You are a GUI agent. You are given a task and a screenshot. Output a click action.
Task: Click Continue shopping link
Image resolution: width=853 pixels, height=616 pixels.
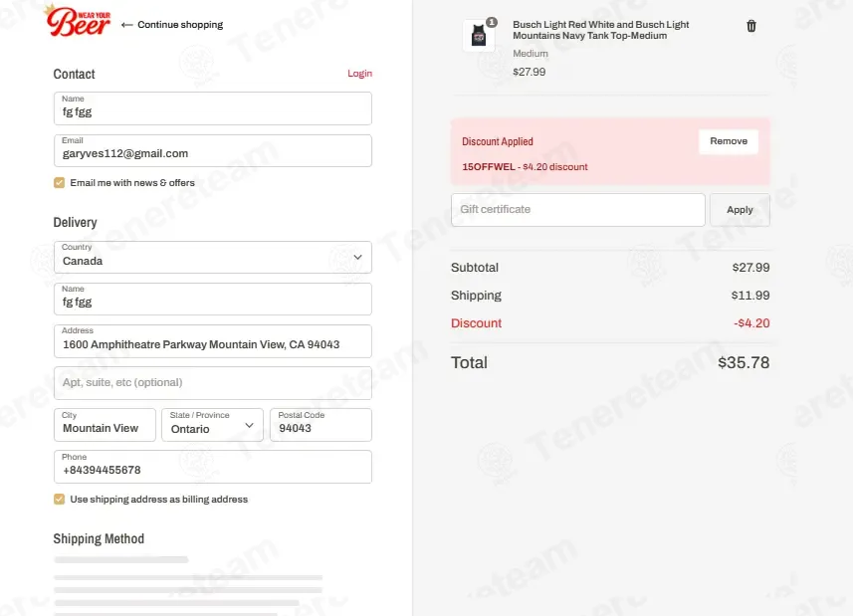point(180,25)
